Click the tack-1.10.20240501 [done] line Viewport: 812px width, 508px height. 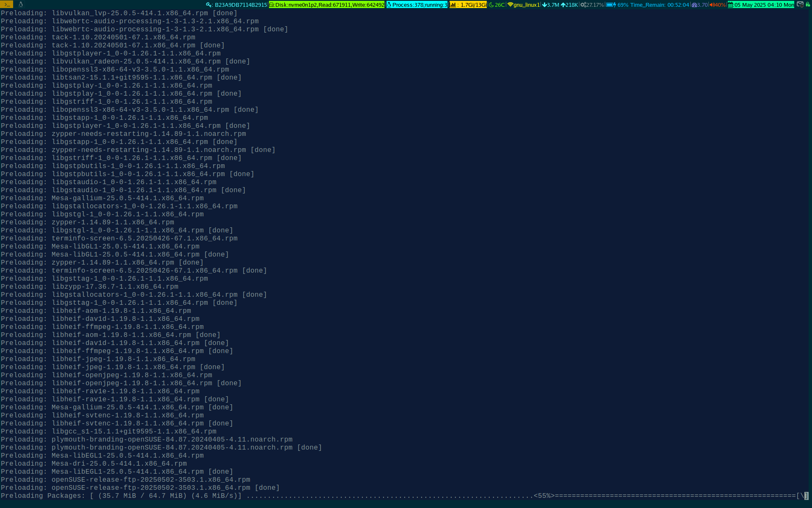coord(112,45)
